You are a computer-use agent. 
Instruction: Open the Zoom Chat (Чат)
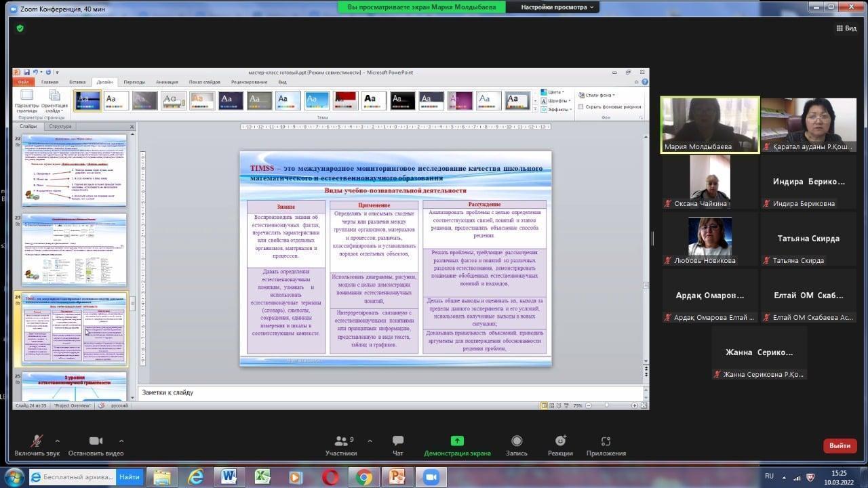pos(397,441)
